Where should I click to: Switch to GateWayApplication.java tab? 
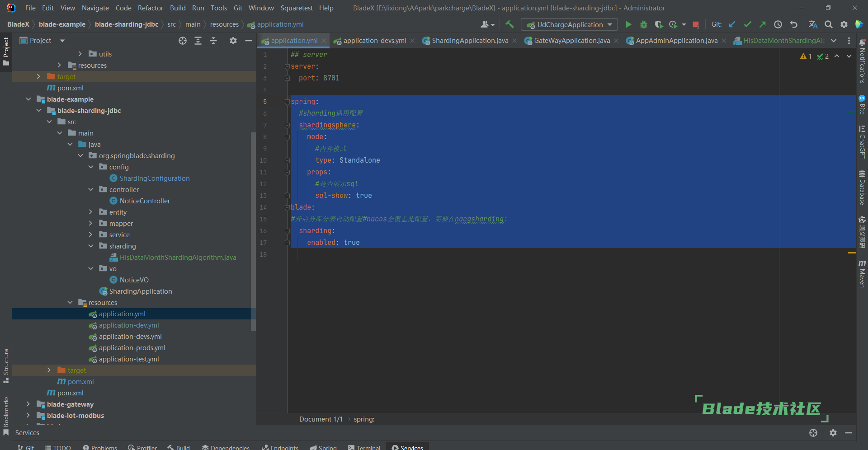tap(572, 41)
